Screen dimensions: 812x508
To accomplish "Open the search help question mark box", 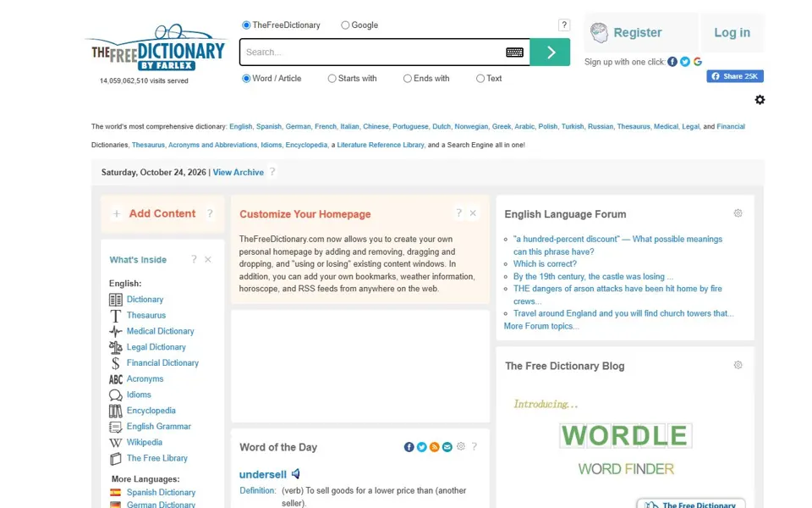I will tap(564, 25).
